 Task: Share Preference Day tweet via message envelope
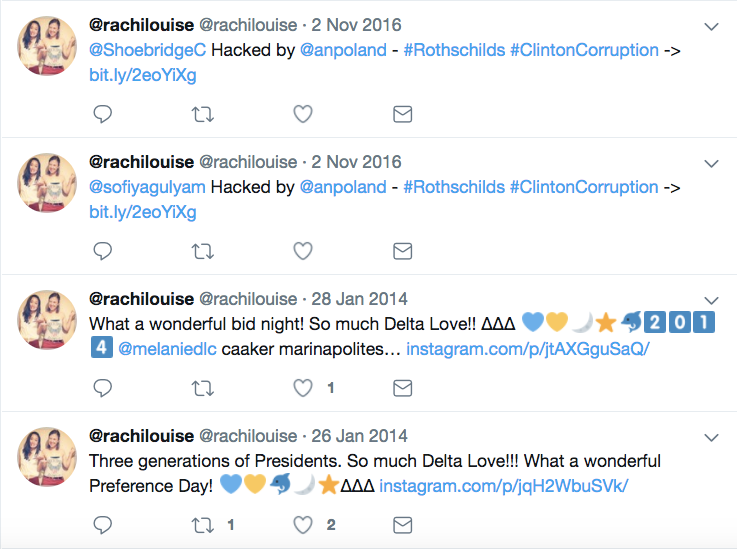(x=402, y=525)
